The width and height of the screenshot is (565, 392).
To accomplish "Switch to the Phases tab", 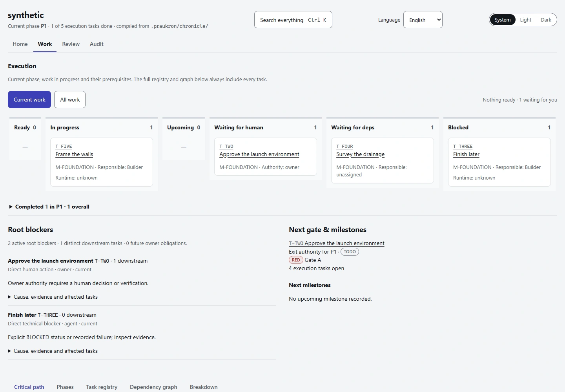I will click(65, 387).
